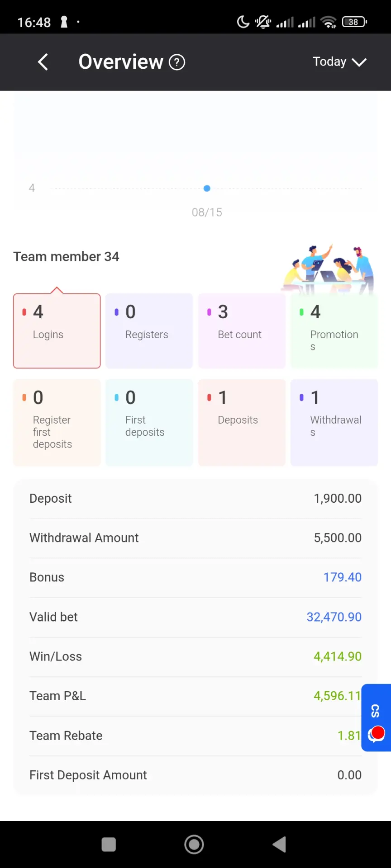Open the CS customer service floating icon
This screenshot has width=391, height=868.
376,718
